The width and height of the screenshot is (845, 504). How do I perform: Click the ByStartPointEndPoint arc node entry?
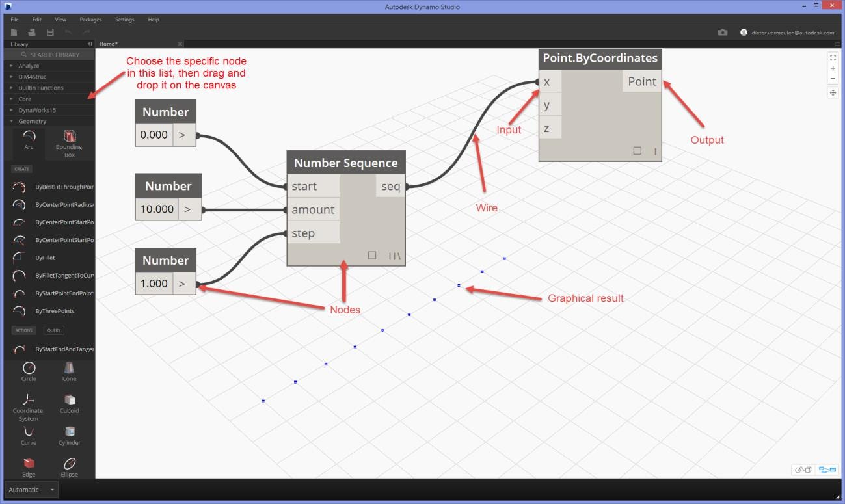[53, 293]
